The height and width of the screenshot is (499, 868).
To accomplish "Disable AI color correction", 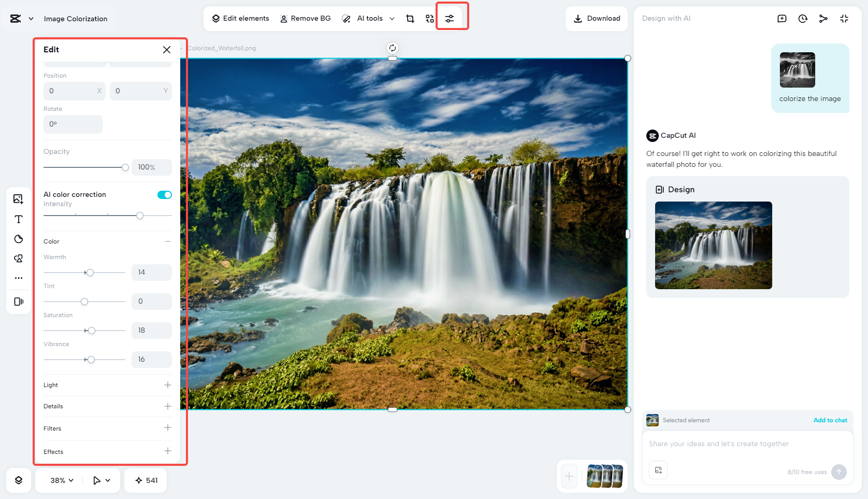I will click(x=164, y=194).
